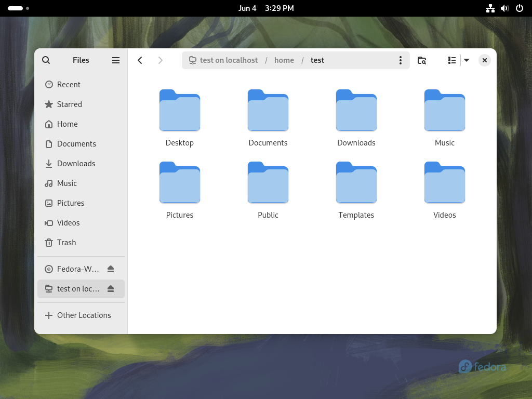Viewport: 532px width, 399px height.
Task: Close the Files window
Action: pos(485,60)
